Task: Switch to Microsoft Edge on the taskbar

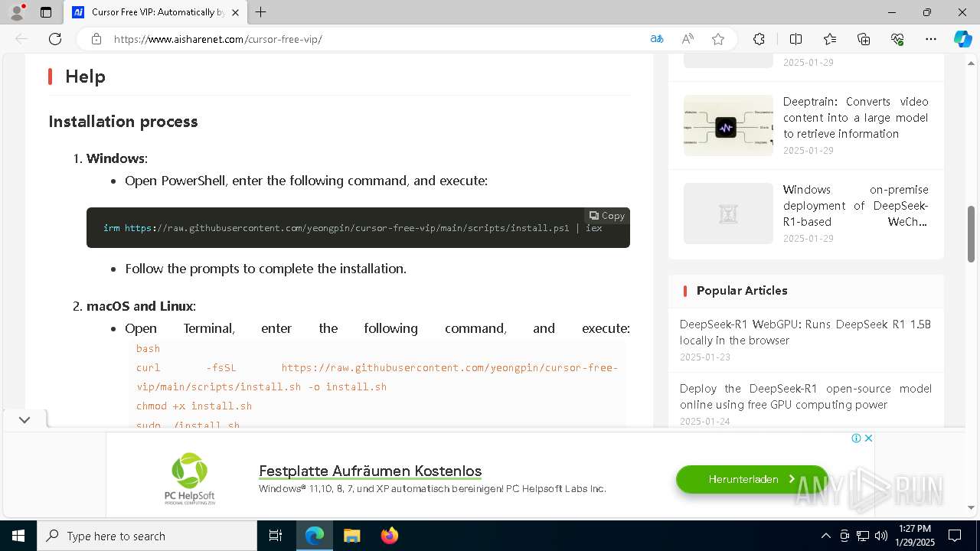Action: click(x=315, y=536)
